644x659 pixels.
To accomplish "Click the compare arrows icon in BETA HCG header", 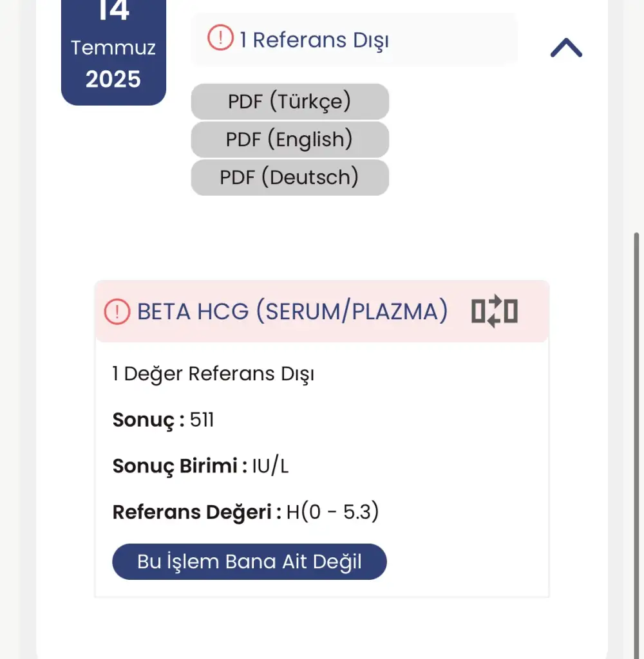I will pyautogui.click(x=494, y=311).
